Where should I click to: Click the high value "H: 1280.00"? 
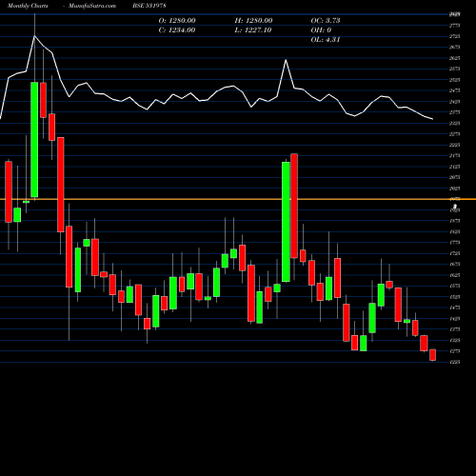coord(253,21)
